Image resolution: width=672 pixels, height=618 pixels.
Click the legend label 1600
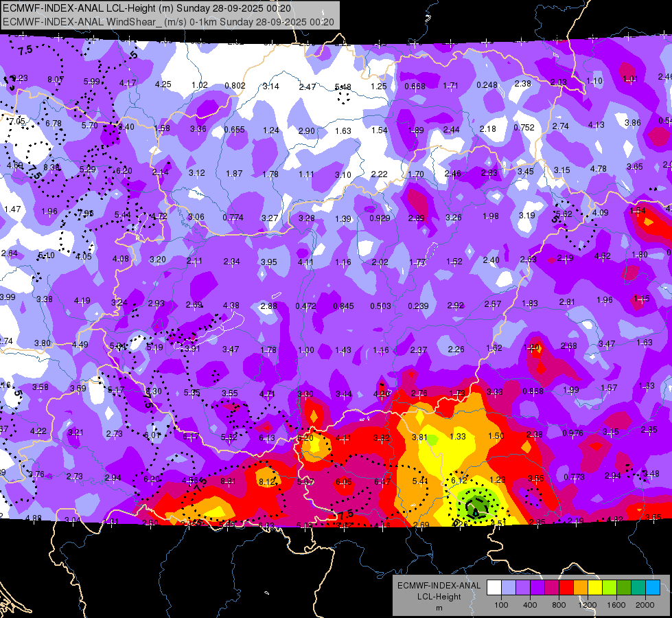616,605
